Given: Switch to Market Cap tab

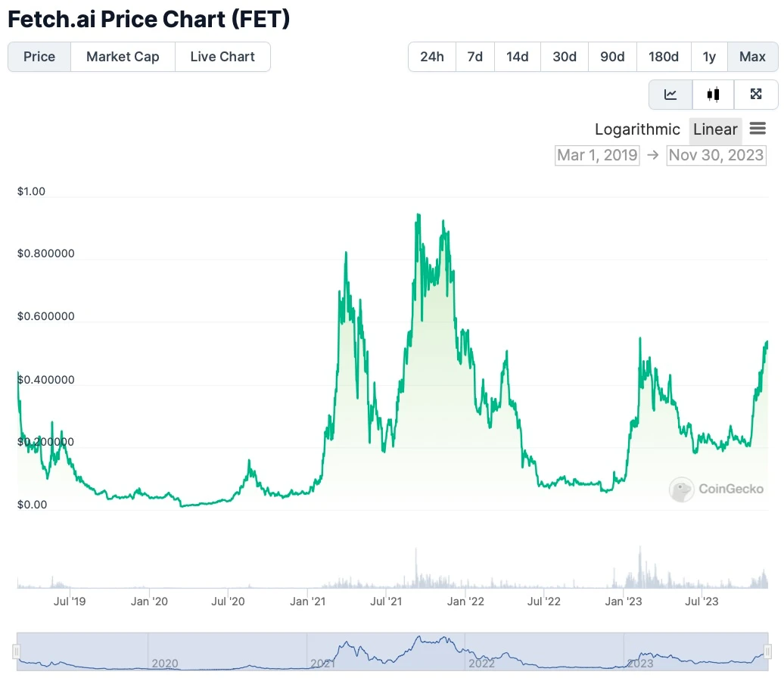Looking at the screenshot, I should tap(123, 57).
